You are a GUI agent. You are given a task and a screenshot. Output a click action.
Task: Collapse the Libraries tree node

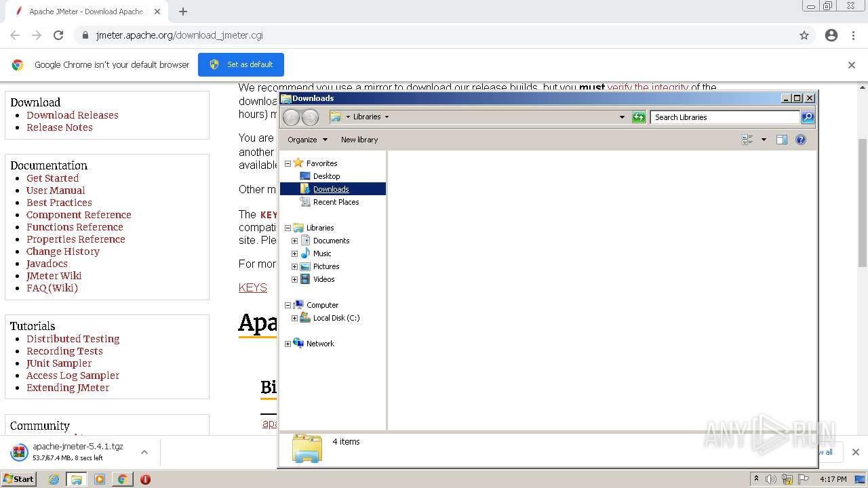(288, 228)
